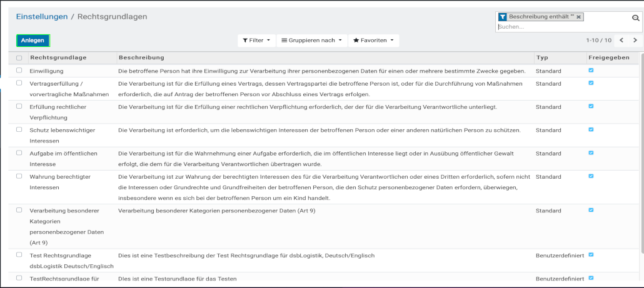Select the Schutz lebenswichtiger Interessen row checkbox
The width and height of the screenshot is (644, 288).
pos(19,129)
